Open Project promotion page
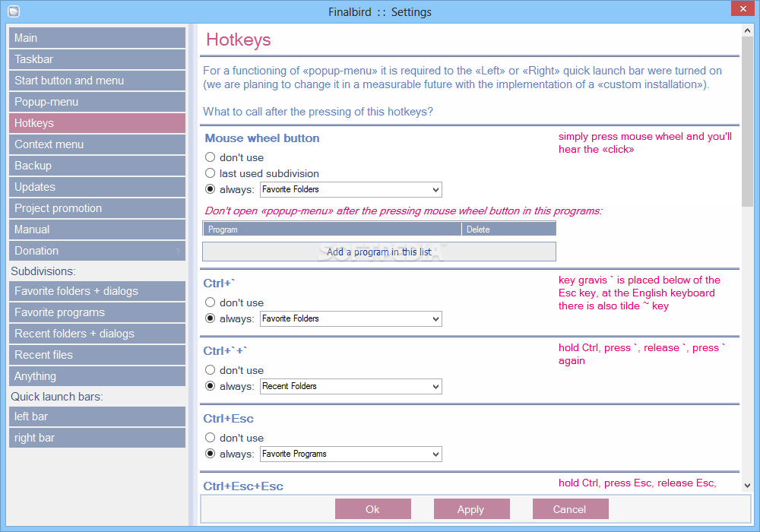 97,208
